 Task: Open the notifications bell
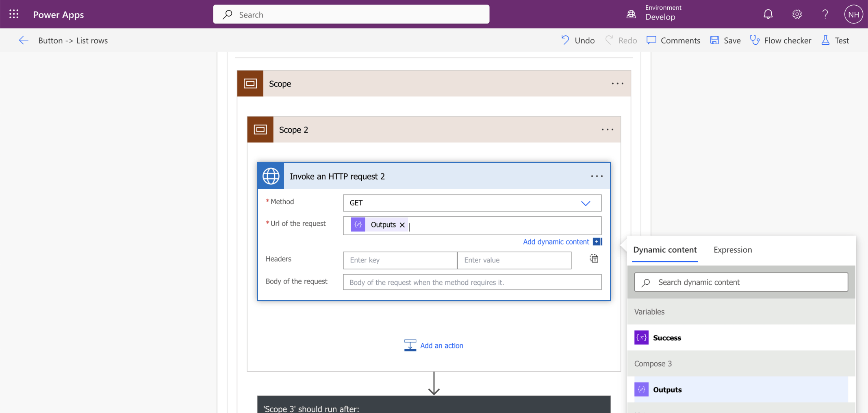click(x=768, y=14)
